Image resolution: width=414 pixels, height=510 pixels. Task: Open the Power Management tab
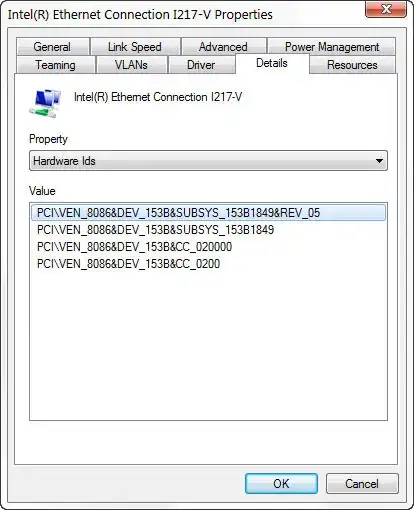(332, 47)
